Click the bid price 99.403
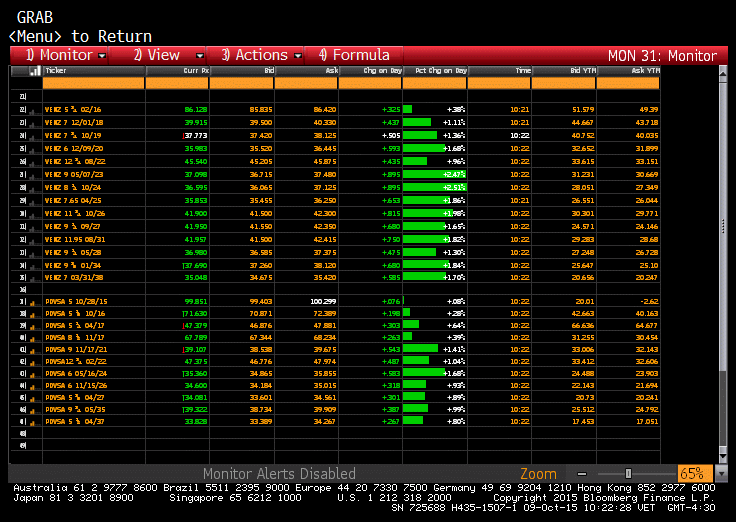The image size is (736, 522). [x=261, y=301]
